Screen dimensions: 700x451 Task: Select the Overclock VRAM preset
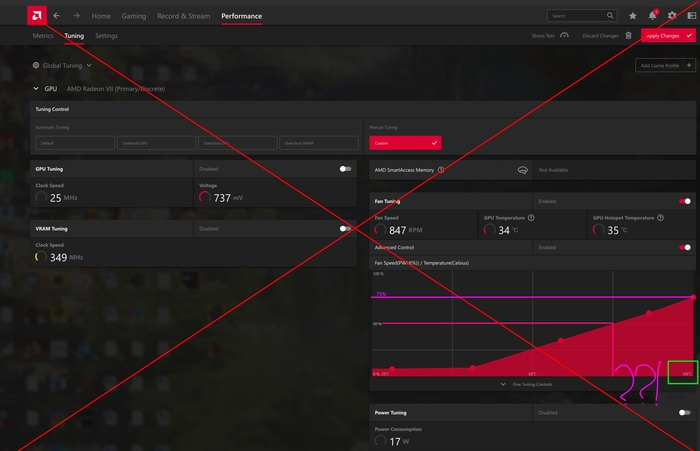319,143
